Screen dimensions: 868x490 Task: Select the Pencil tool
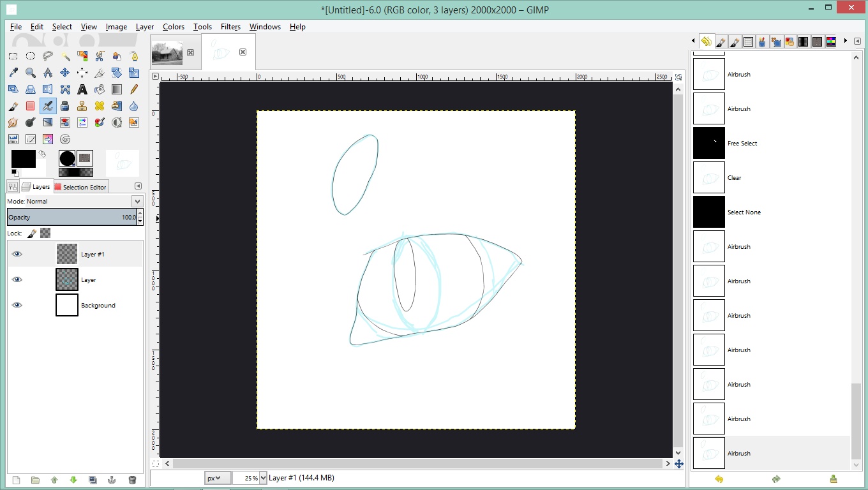click(134, 89)
